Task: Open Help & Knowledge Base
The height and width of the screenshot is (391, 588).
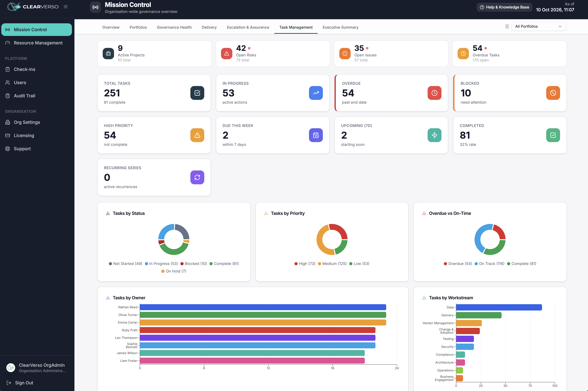Action: (504, 7)
